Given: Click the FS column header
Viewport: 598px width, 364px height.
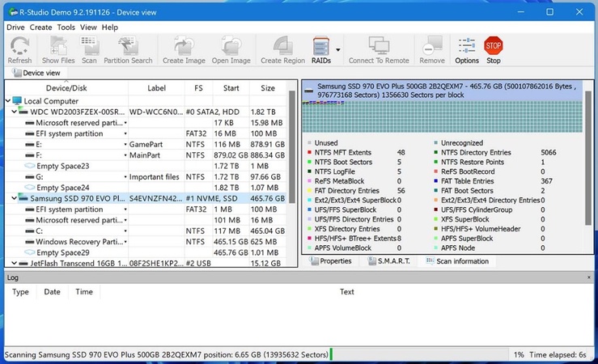Looking at the screenshot, I should point(198,88).
